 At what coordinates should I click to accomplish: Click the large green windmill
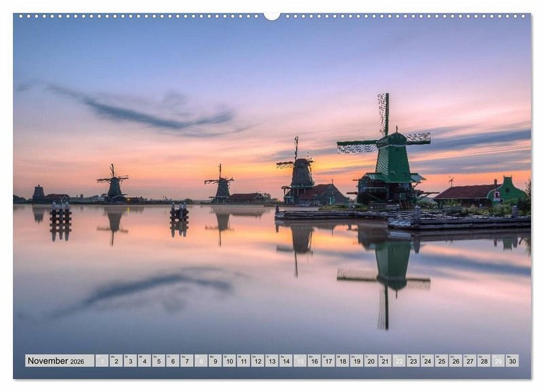392,160
